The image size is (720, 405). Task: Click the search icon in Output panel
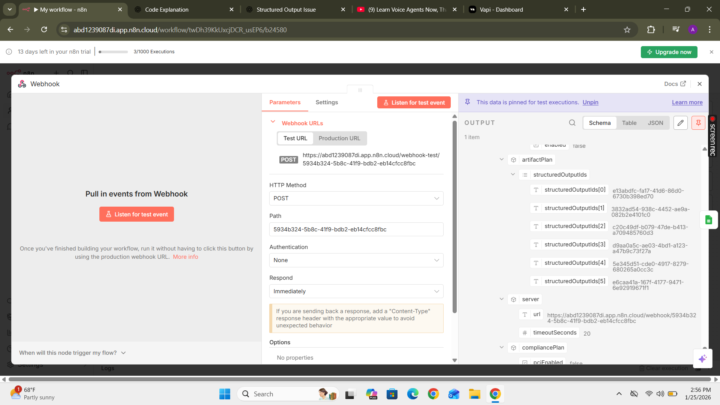point(572,123)
